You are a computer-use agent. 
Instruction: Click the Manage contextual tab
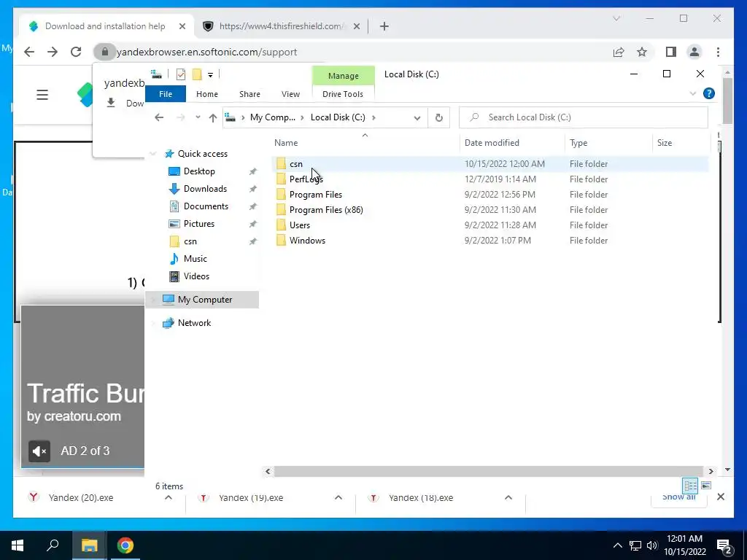click(343, 76)
